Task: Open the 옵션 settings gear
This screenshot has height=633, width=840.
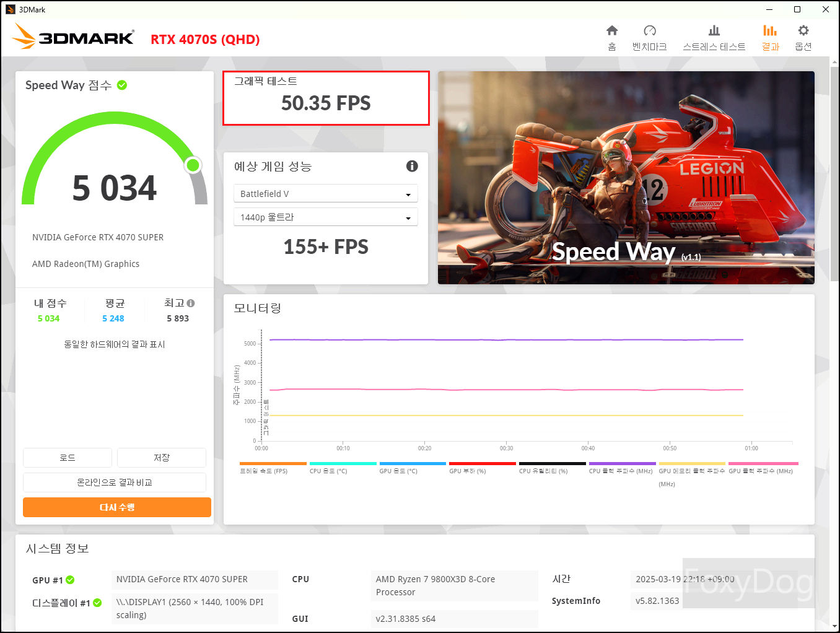Action: click(x=803, y=38)
